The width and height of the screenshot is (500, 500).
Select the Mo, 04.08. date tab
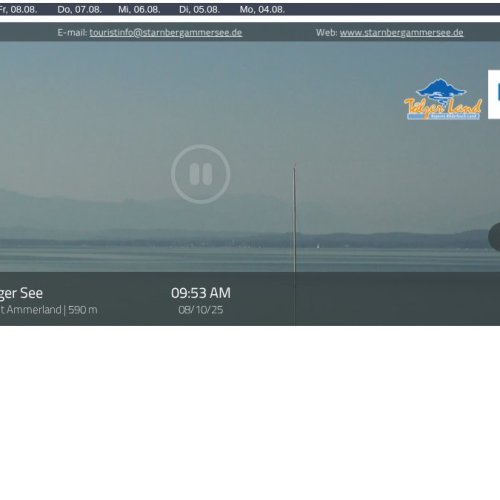coord(262,10)
